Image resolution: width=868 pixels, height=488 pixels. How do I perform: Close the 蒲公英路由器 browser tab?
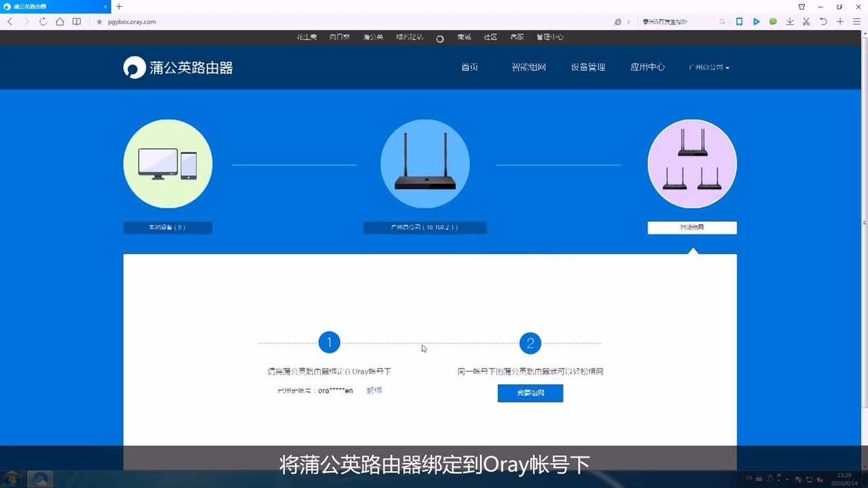tap(106, 7)
